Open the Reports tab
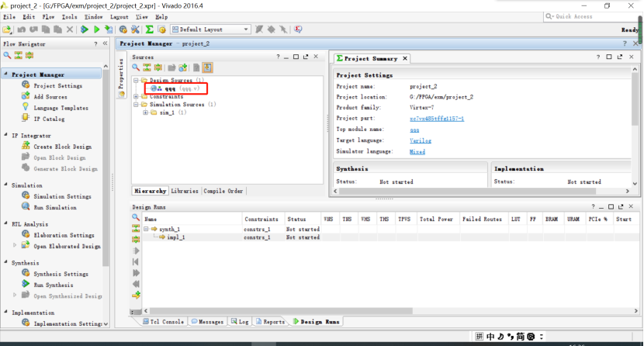Image resolution: width=644 pixels, height=346 pixels. 270,321
